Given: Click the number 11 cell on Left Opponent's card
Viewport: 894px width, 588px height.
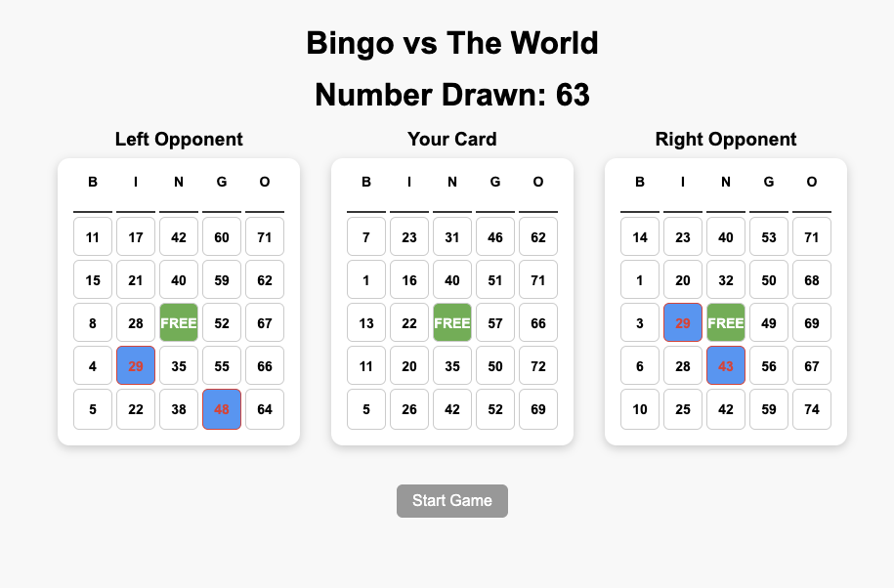Looking at the screenshot, I should [x=92, y=236].
